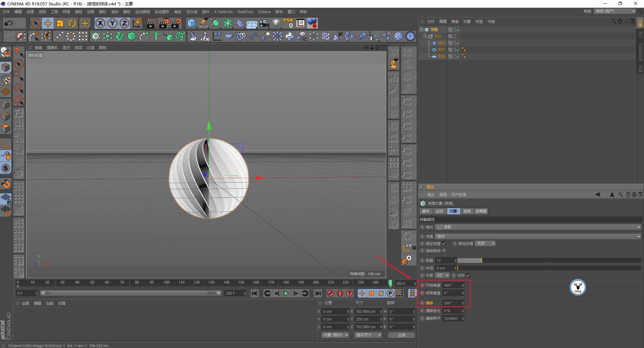Switch to the 效果器 tab in attributes

point(481,211)
